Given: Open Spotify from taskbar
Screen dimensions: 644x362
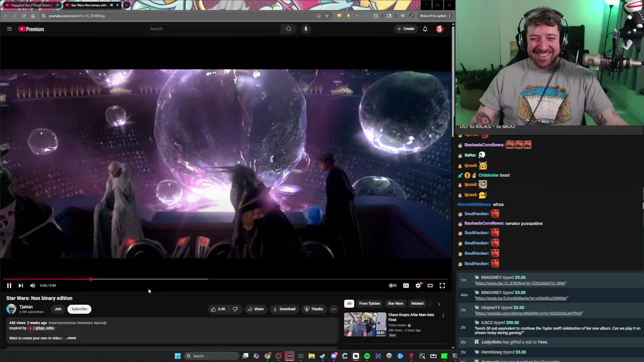Looking at the screenshot, I should point(367,356).
